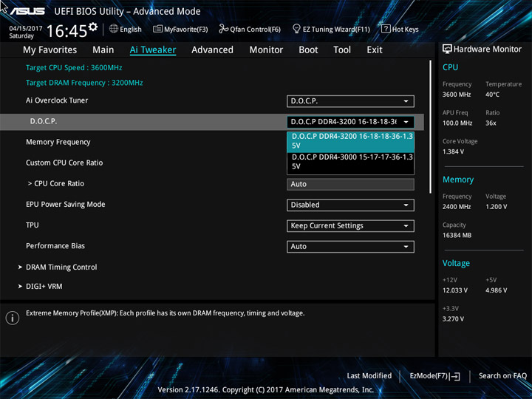
Task: Go to the Monitor tab
Action: tap(266, 50)
